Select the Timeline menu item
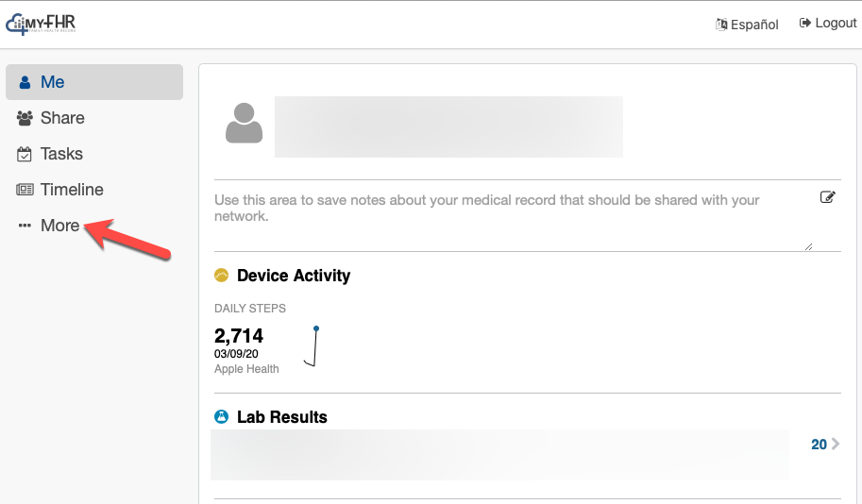This screenshot has height=504, width=862. (72, 190)
